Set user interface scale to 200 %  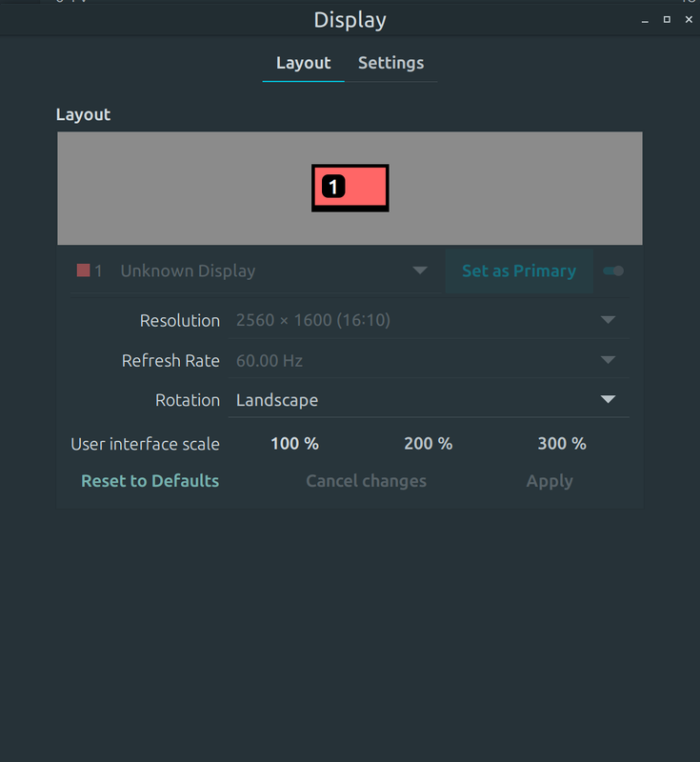tap(428, 443)
